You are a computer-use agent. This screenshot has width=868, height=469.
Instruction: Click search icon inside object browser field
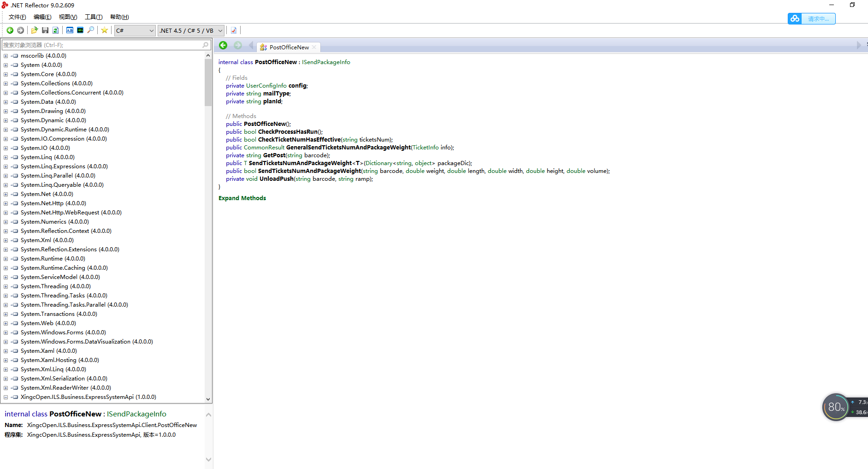[206, 45]
